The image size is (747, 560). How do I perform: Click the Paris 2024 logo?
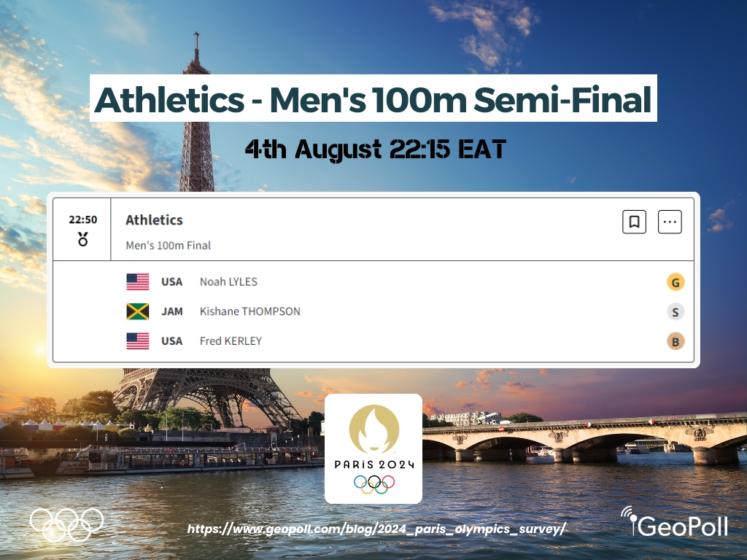pyautogui.click(x=373, y=448)
